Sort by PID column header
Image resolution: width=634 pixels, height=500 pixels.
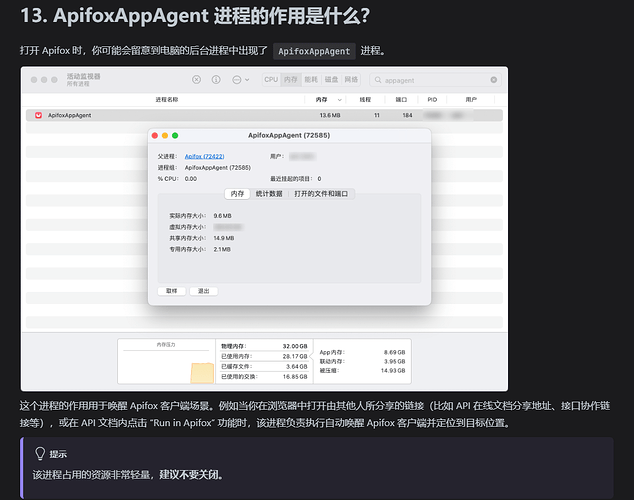click(432, 99)
